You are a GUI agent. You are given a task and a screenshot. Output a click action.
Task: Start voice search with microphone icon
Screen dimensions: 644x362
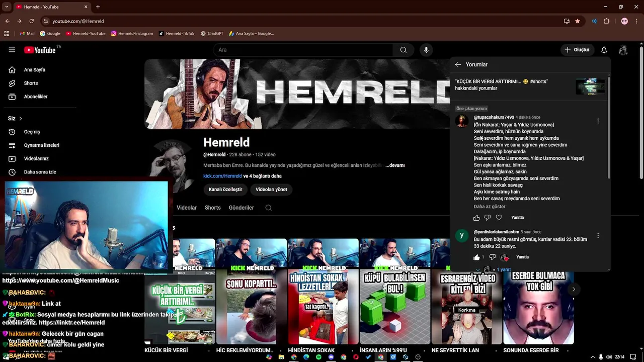[426, 50]
